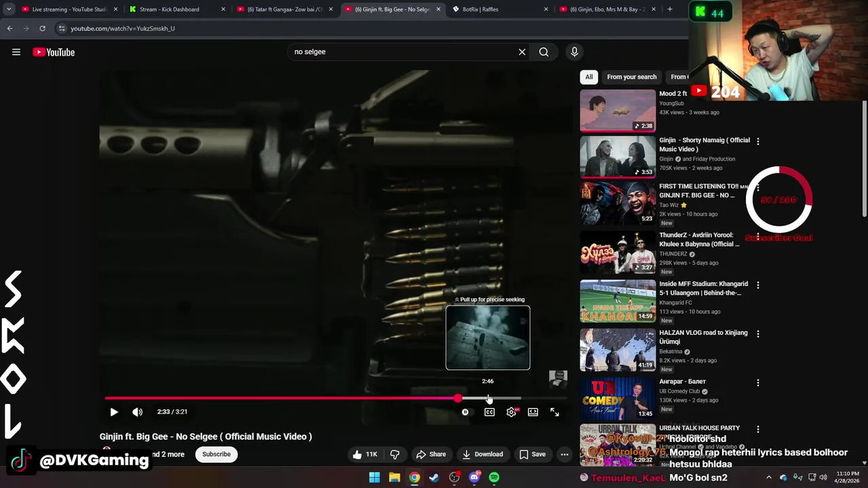Open options for Shorty Namaig video
The width and height of the screenshot is (868, 488).
[758, 142]
